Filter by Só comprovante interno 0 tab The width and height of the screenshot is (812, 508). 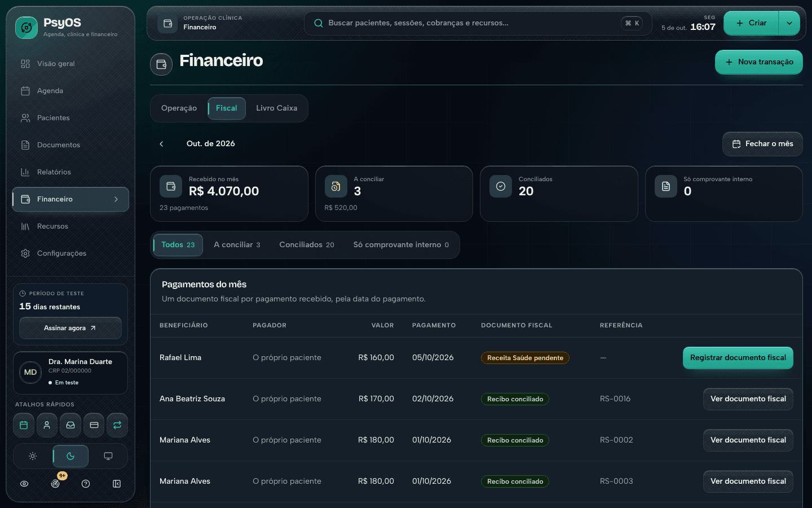click(401, 245)
